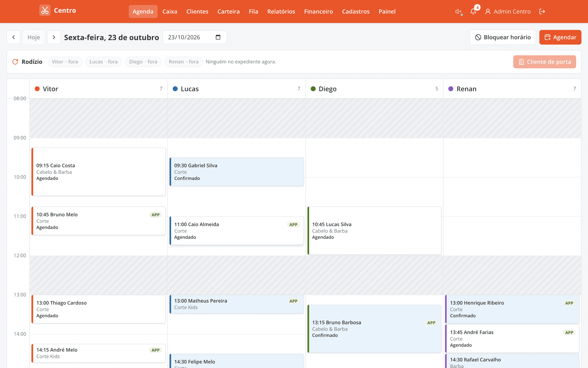Select the Vitor · fora chip
The width and height of the screenshot is (588, 368).
click(x=65, y=62)
